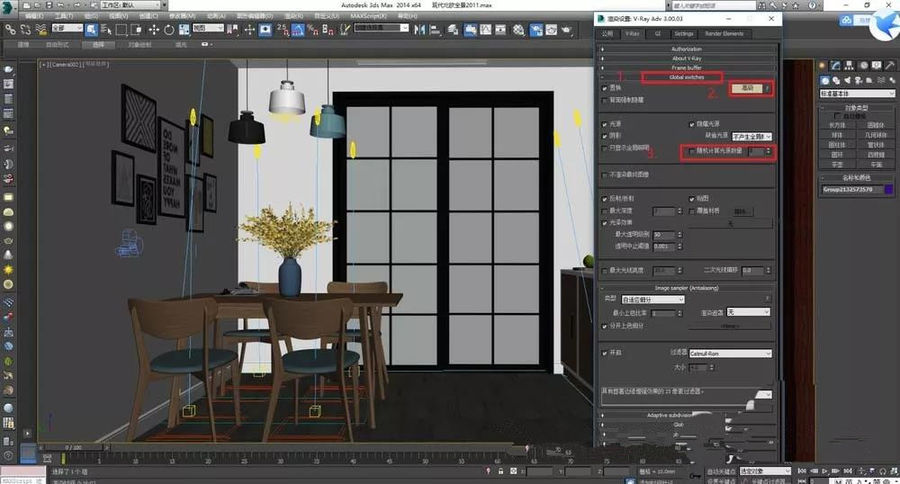Enable the 随机计算光源数量 checkbox

click(692, 152)
